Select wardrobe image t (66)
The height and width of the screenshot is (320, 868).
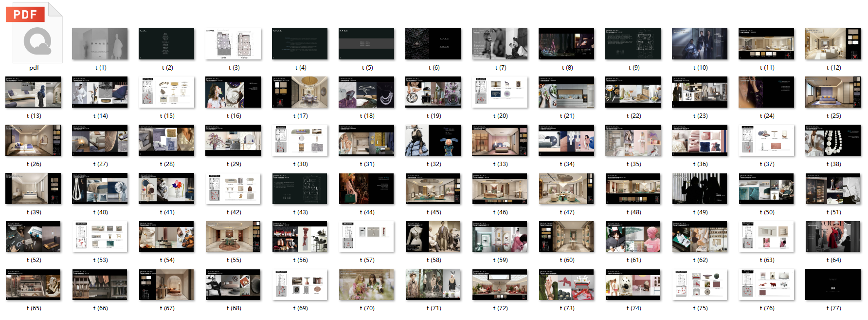pyautogui.click(x=100, y=284)
